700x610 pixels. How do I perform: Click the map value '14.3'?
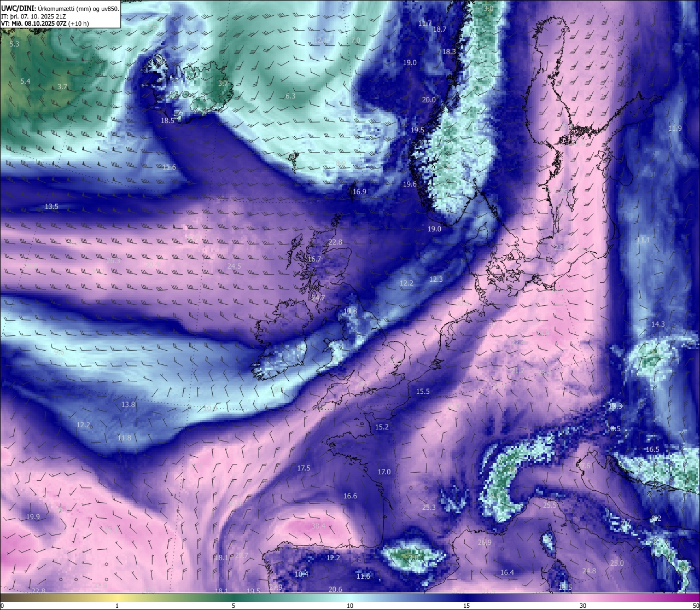(x=658, y=324)
